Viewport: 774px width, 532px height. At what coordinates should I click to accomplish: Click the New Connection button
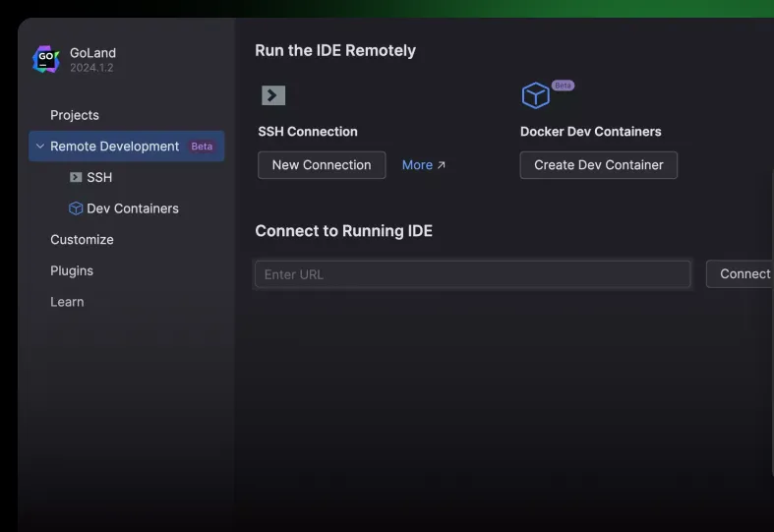(322, 165)
